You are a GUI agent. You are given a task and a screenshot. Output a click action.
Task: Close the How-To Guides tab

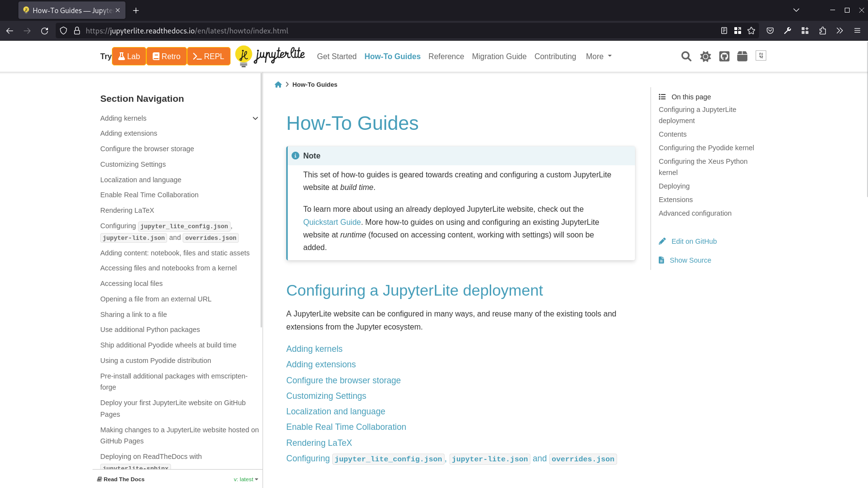(x=118, y=10)
